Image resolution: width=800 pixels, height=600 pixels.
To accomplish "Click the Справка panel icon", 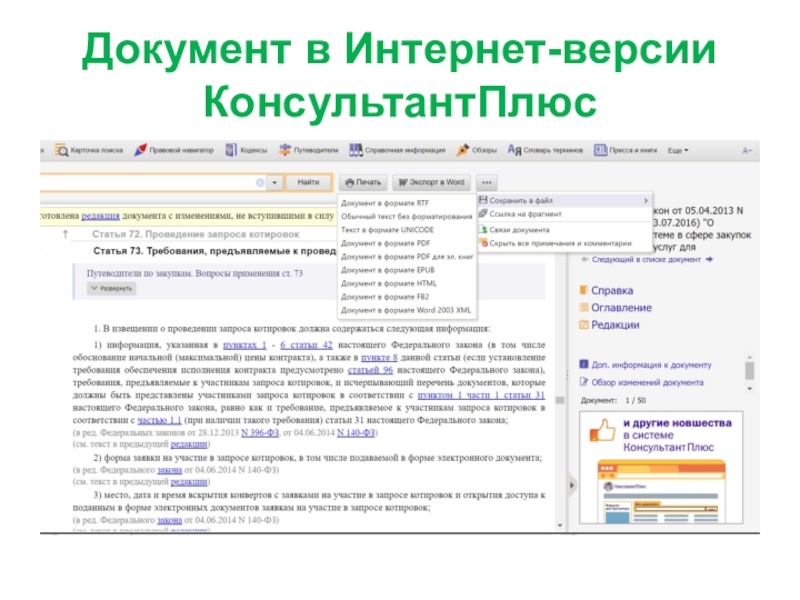I will (584, 290).
